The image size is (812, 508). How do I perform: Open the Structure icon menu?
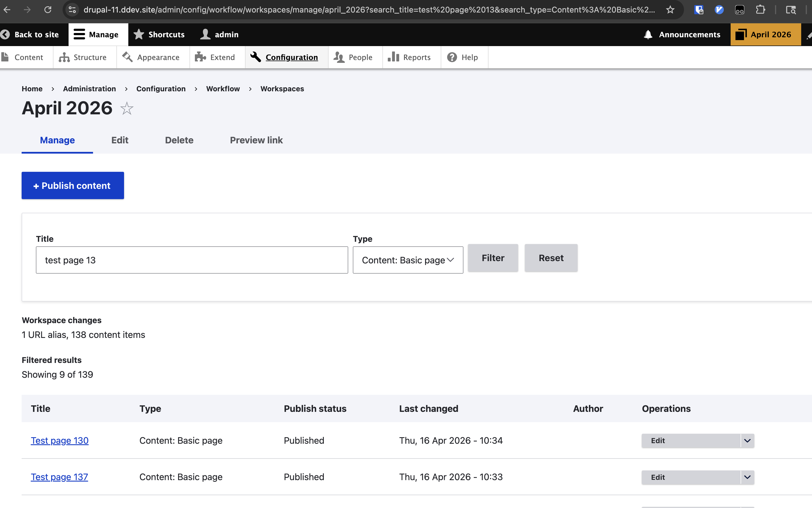(x=64, y=57)
